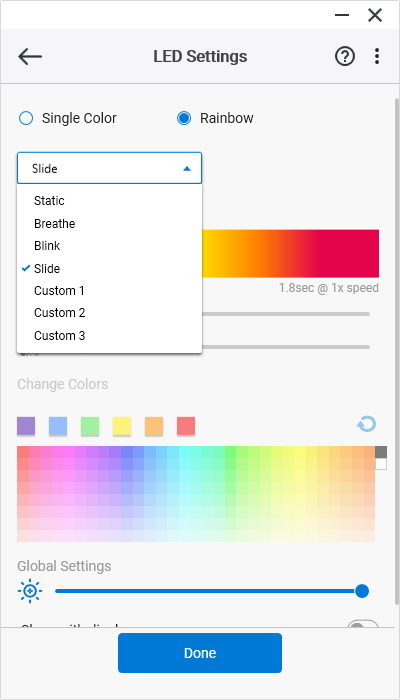
Task: Select Custom 3 in the dropdown list
Action: [x=109, y=335]
